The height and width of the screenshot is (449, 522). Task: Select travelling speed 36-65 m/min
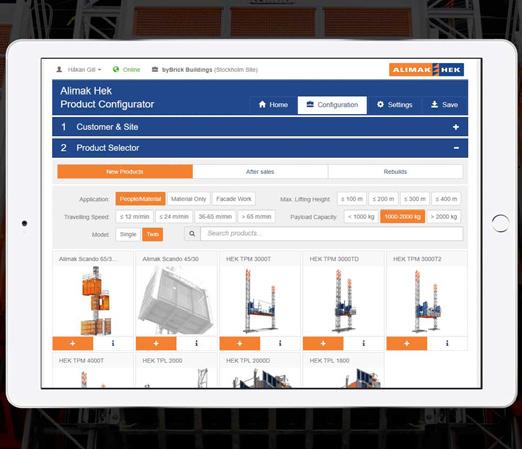(215, 217)
